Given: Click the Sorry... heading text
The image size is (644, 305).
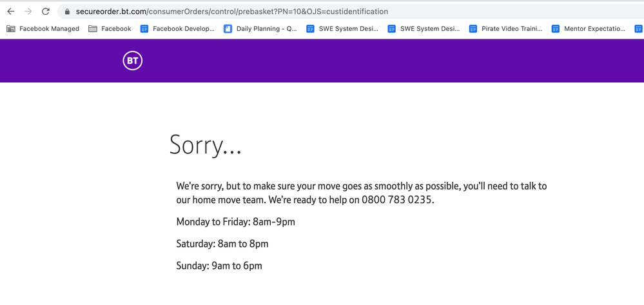Looking at the screenshot, I should (x=205, y=145).
